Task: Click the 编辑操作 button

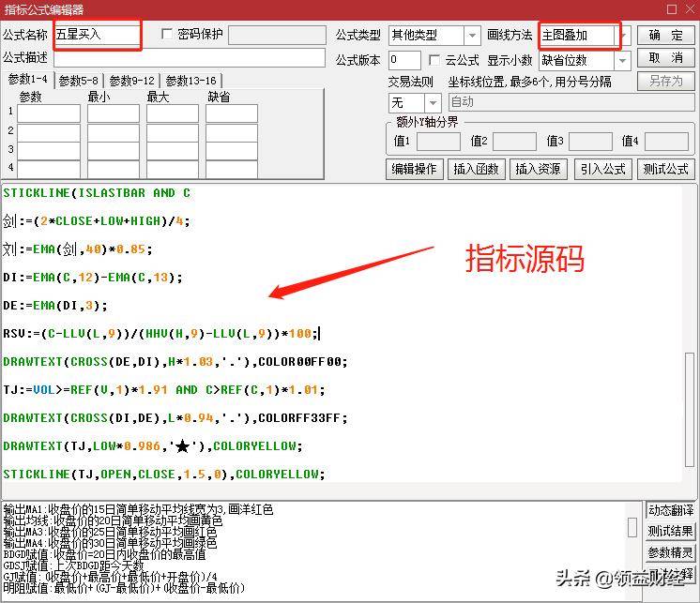Action: pos(414,169)
